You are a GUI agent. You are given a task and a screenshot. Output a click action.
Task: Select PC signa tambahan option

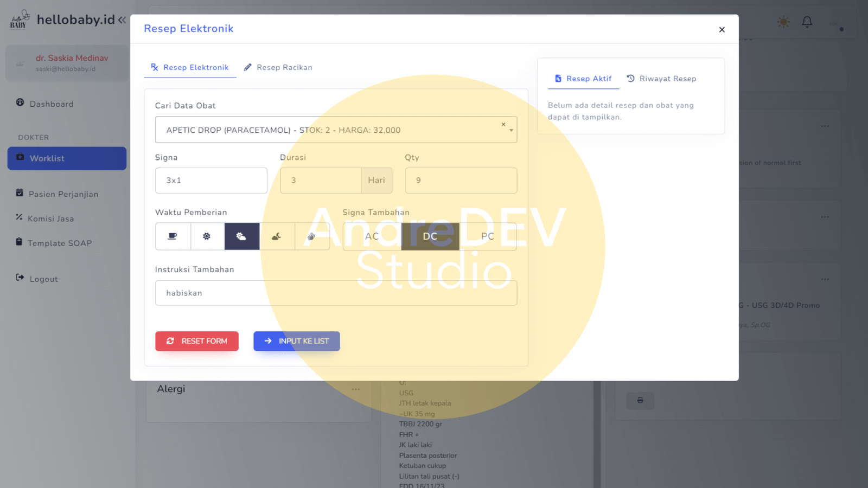[x=487, y=236]
